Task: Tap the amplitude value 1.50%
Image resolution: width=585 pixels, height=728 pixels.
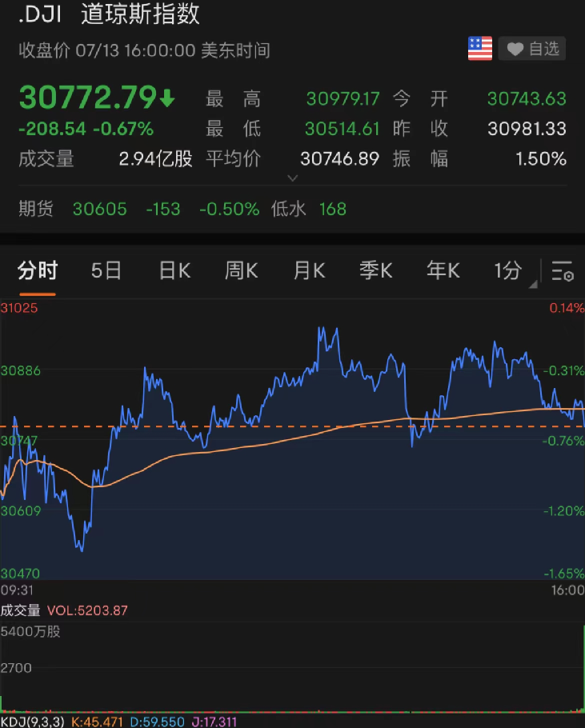Action: coord(541,158)
